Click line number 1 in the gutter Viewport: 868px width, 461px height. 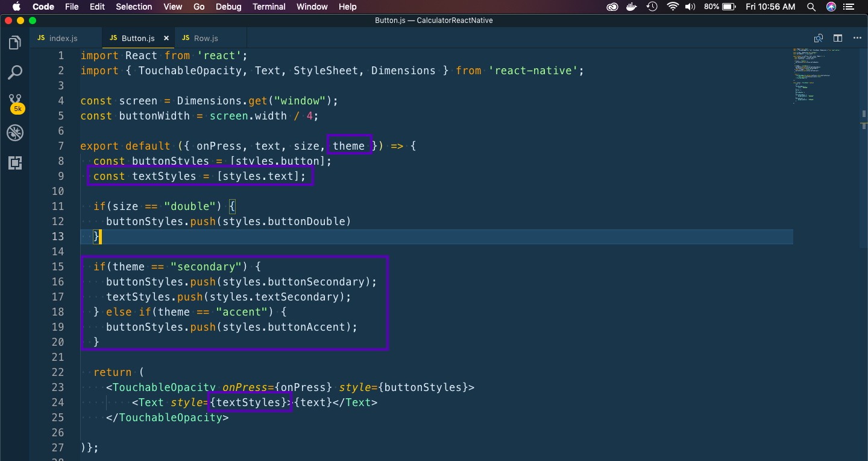tap(60, 56)
